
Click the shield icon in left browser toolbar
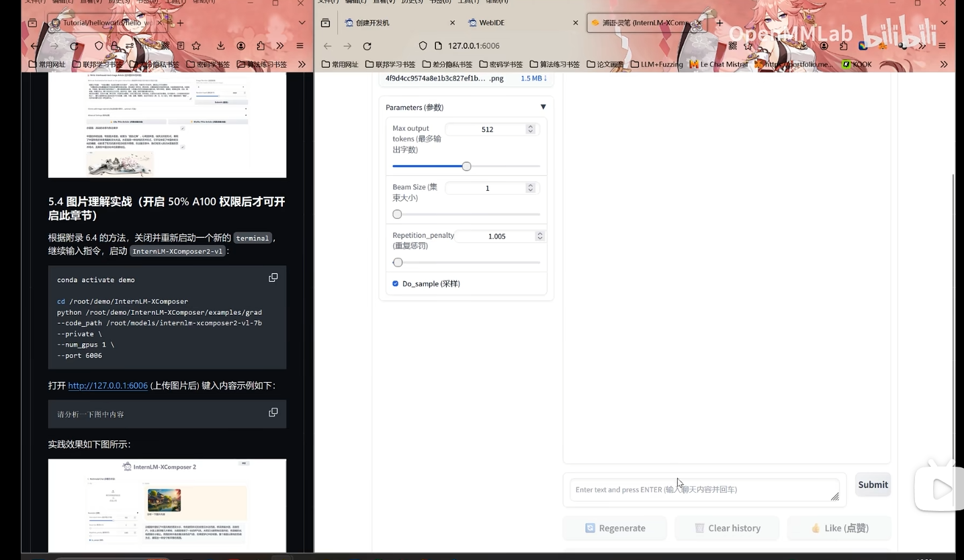coord(99,46)
